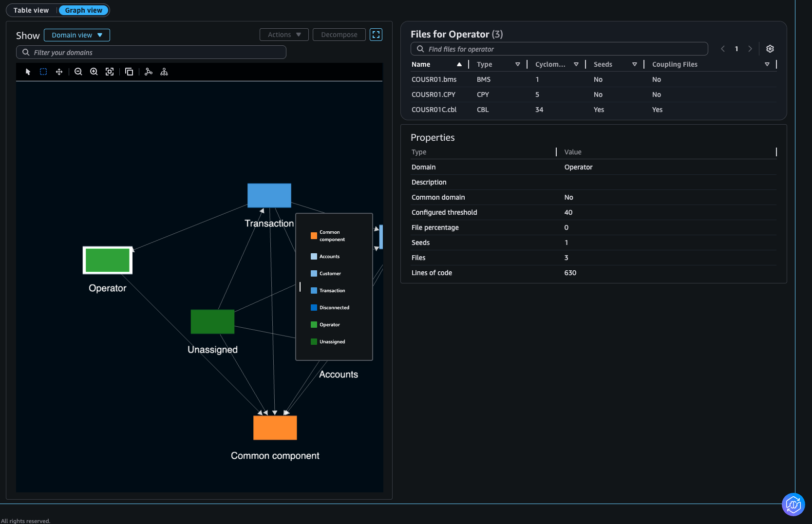Zoom out of the graph
This screenshot has width=812, height=524.
pos(78,72)
